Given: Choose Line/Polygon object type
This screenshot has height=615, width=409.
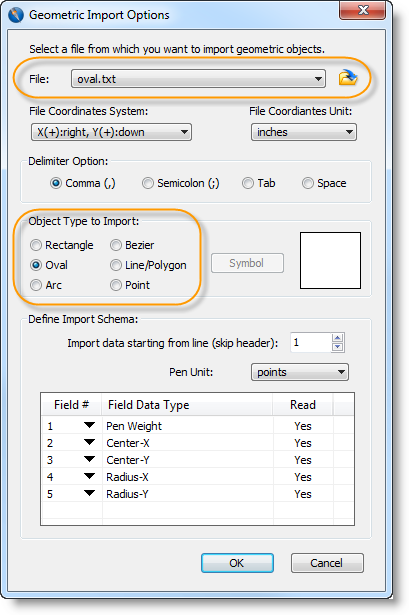Looking at the screenshot, I should pyautogui.click(x=116, y=265).
